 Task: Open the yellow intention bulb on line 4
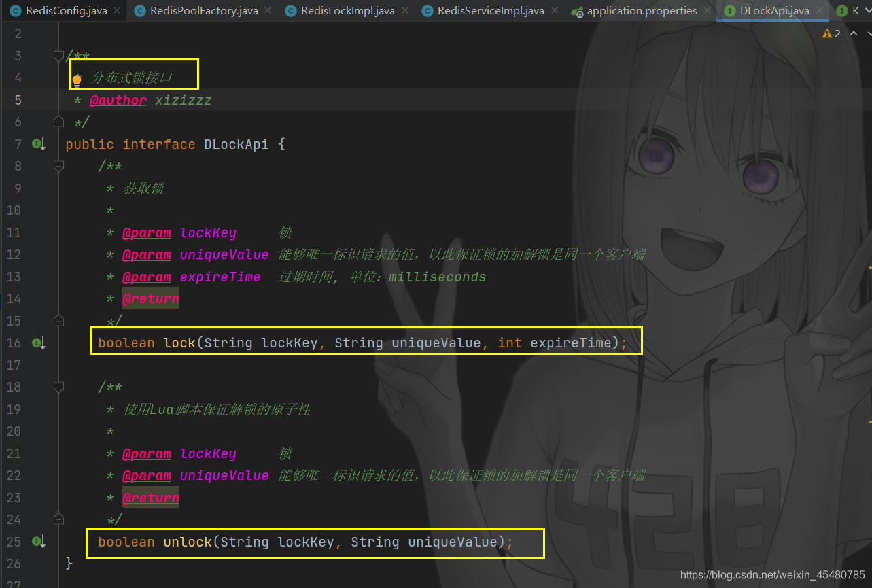pyautogui.click(x=77, y=80)
